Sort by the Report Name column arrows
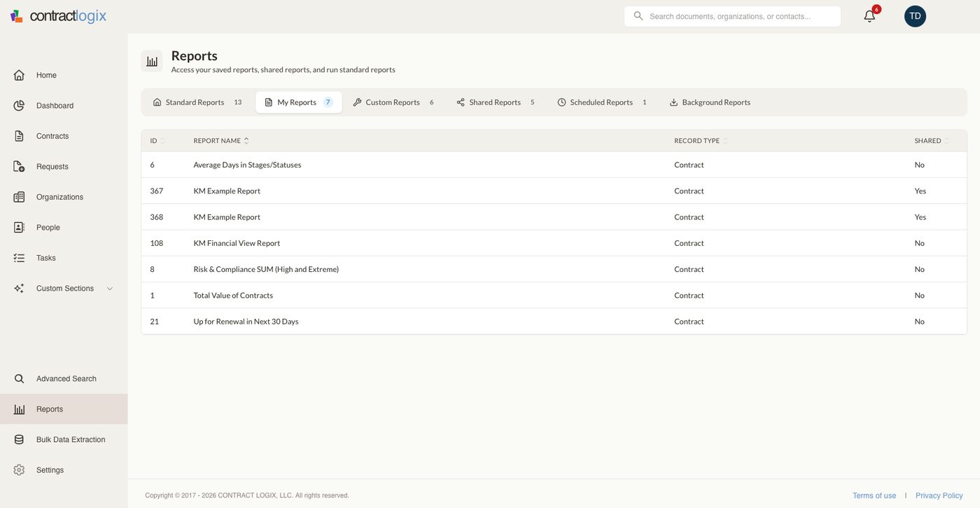980x508 pixels. [246, 141]
